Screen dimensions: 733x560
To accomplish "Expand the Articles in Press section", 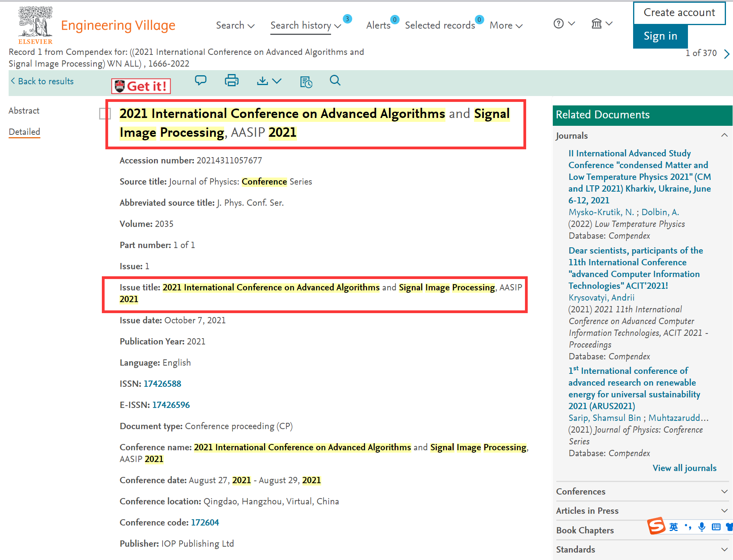I will (x=642, y=511).
